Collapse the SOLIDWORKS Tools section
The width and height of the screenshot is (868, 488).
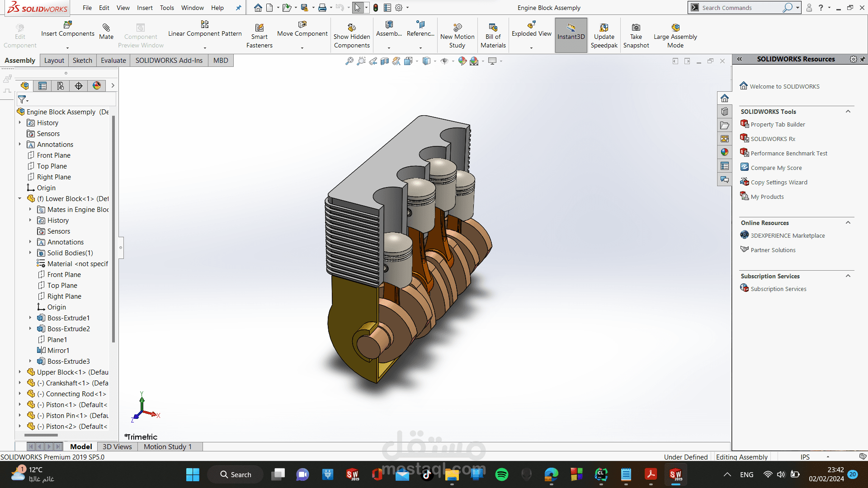[848, 112]
